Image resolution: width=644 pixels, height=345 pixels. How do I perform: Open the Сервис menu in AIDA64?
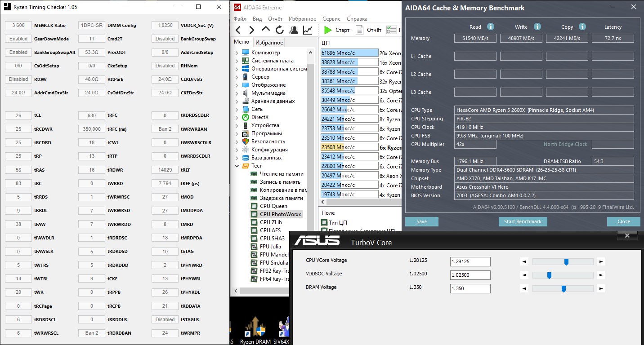pos(331,19)
